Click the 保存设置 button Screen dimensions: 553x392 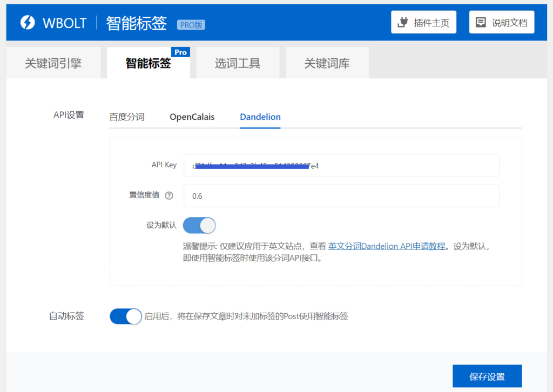(487, 376)
